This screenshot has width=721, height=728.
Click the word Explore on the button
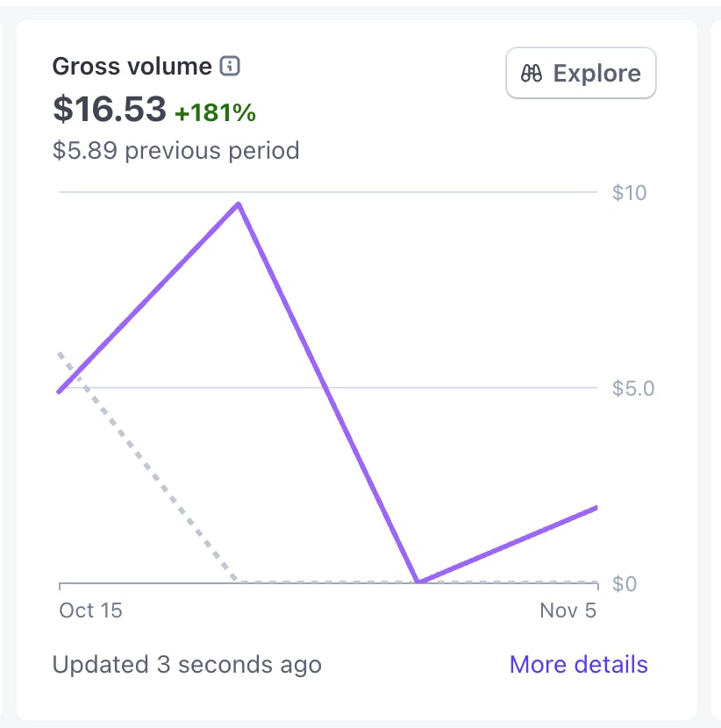point(596,74)
